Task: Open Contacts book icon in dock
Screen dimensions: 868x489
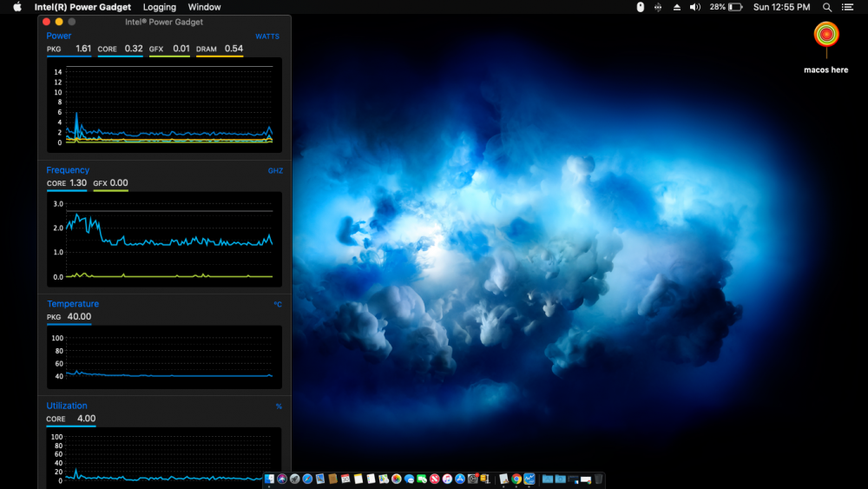Action: pos(332,479)
